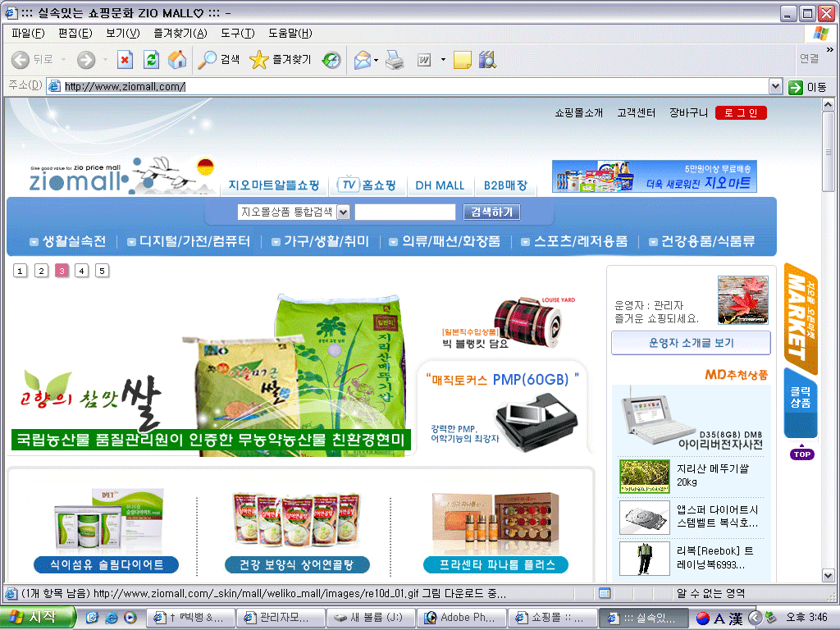
Task: Click the 지오마트 free shipping banner
Action: click(x=655, y=176)
